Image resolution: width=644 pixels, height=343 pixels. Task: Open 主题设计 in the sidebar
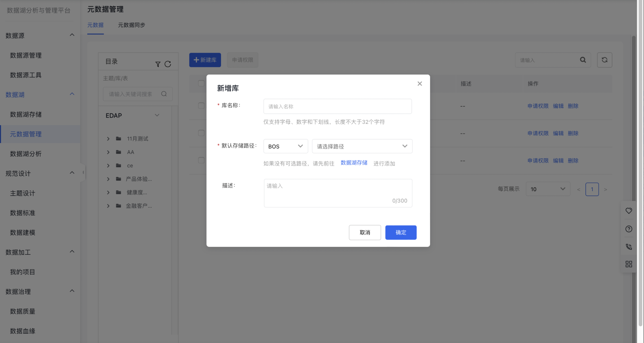22,193
